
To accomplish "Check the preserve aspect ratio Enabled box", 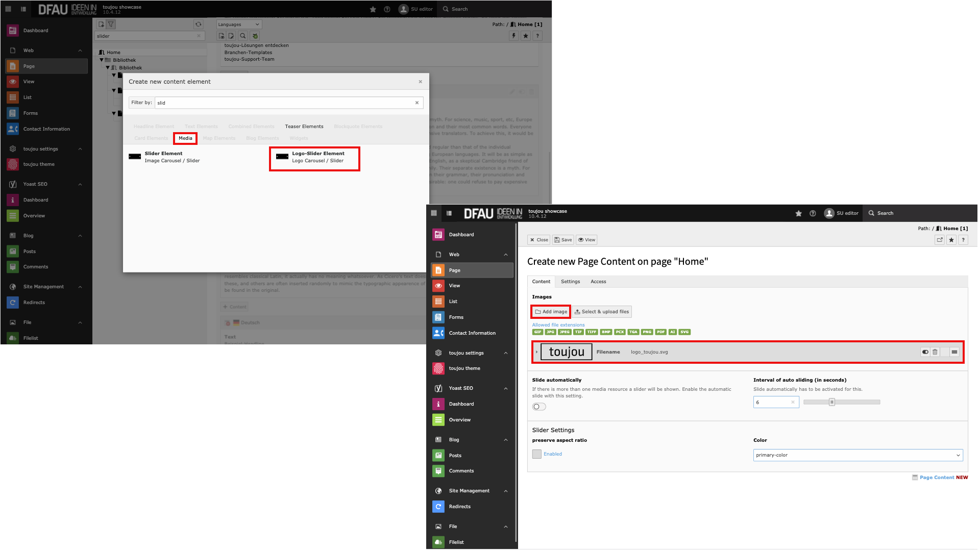I will pyautogui.click(x=537, y=454).
